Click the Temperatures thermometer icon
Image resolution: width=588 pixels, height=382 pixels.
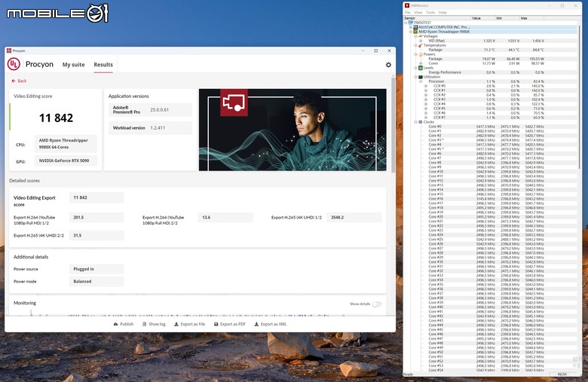pyautogui.click(x=421, y=45)
